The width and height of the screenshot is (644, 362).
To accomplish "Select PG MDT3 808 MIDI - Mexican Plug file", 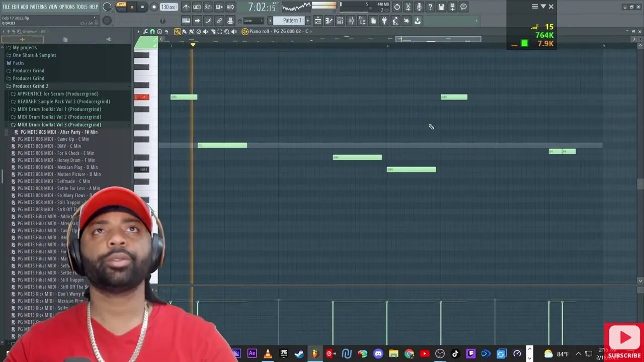I will click(x=57, y=167).
